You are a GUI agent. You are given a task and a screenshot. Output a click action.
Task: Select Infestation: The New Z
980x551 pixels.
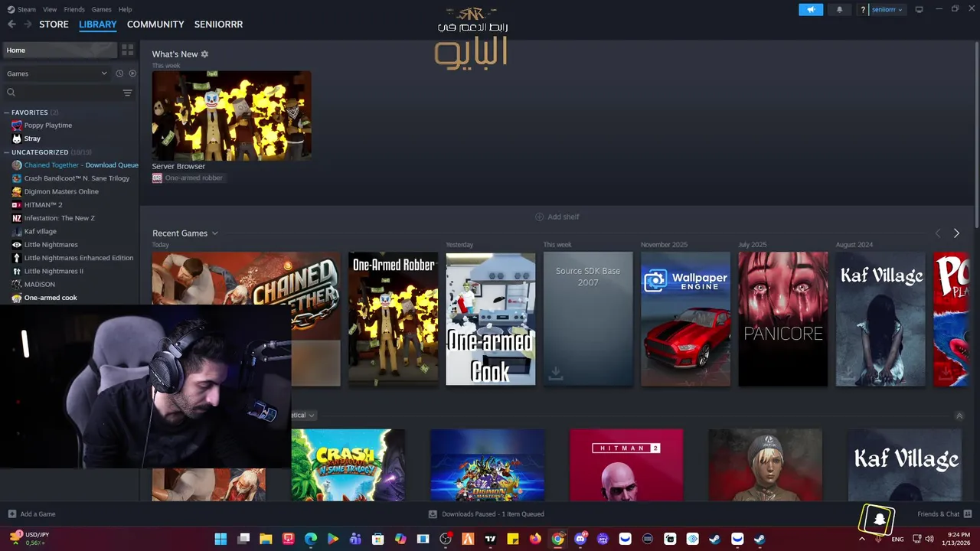(x=59, y=218)
